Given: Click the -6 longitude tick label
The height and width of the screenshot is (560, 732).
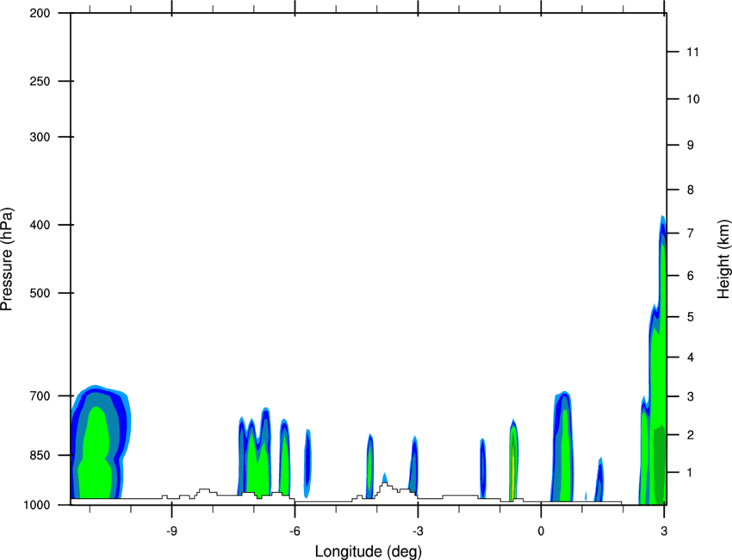Looking at the screenshot, I should point(295,531).
